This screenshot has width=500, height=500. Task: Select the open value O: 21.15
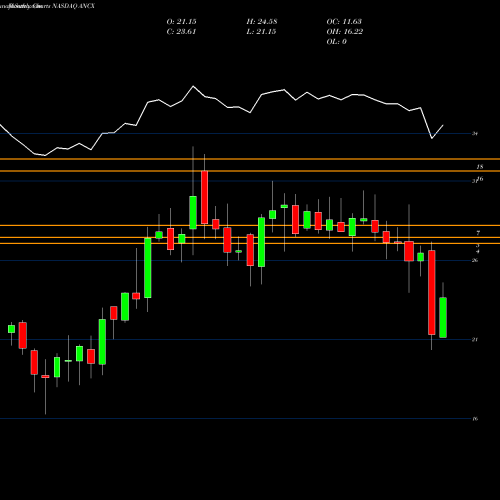tap(181, 22)
